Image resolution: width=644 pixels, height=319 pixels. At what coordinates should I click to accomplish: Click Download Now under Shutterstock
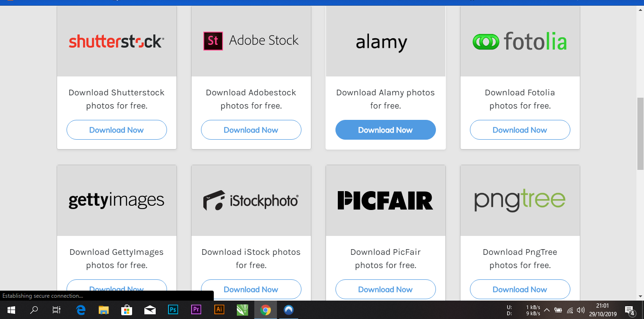pyautogui.click(x=117, y=130)
